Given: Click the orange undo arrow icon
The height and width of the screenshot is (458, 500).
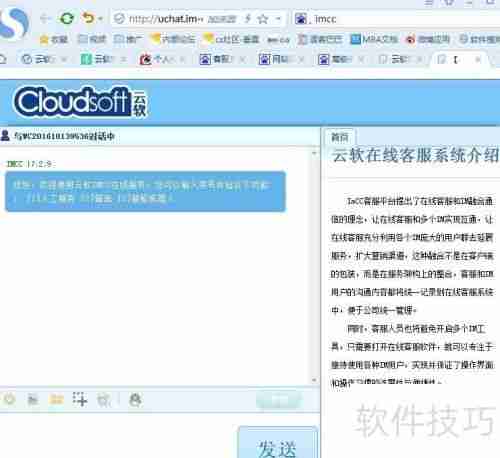Looking at the screenshot, I should (89, 18).
